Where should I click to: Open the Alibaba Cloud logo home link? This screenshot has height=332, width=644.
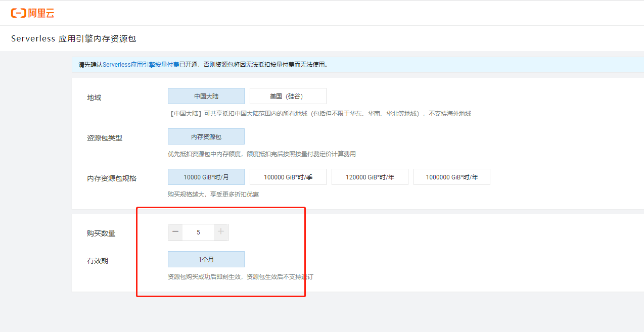(x=32, y=13)
